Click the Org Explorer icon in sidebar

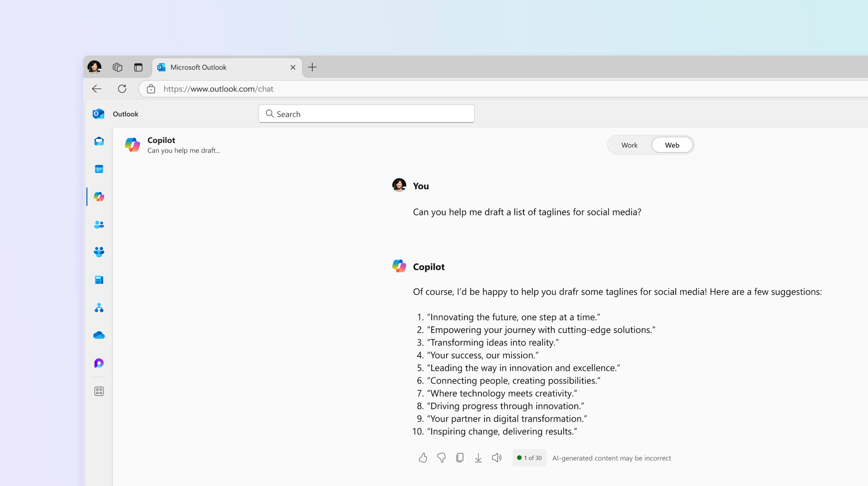(x=98, y=308)
